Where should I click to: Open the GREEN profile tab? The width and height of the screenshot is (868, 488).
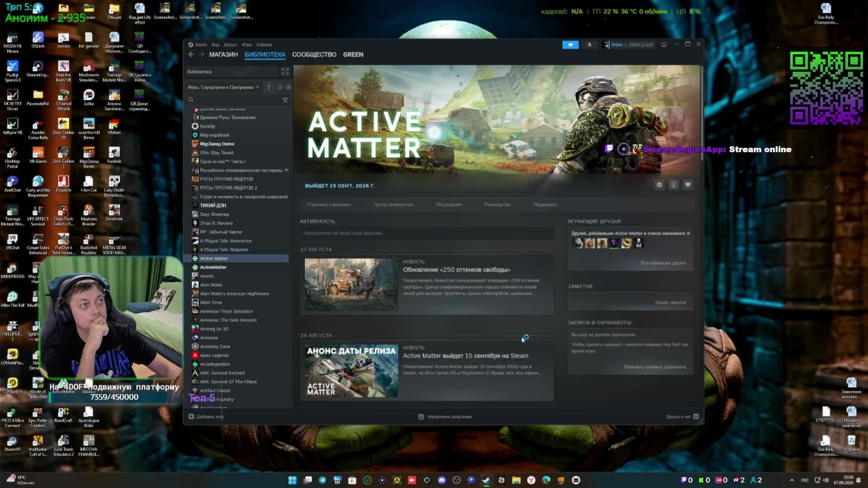[353, 55]
